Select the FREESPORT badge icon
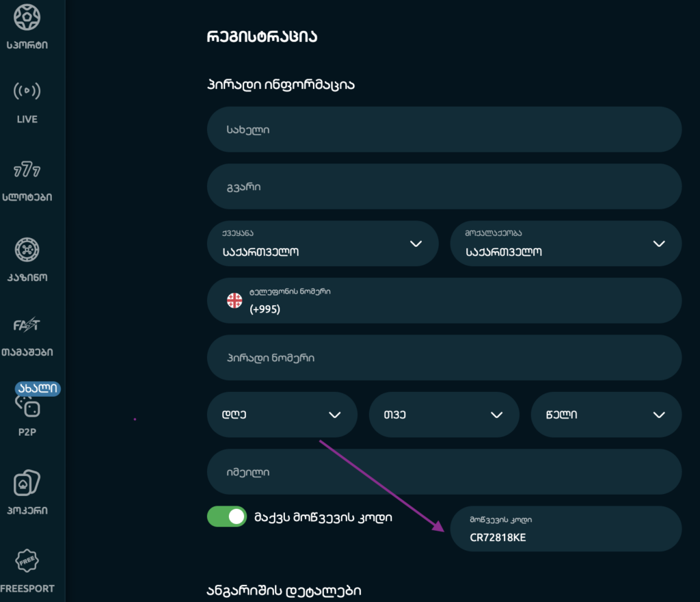 27,562
